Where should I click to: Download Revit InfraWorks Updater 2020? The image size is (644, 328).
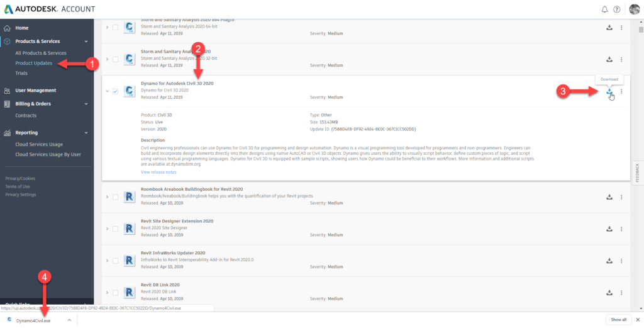609,261
